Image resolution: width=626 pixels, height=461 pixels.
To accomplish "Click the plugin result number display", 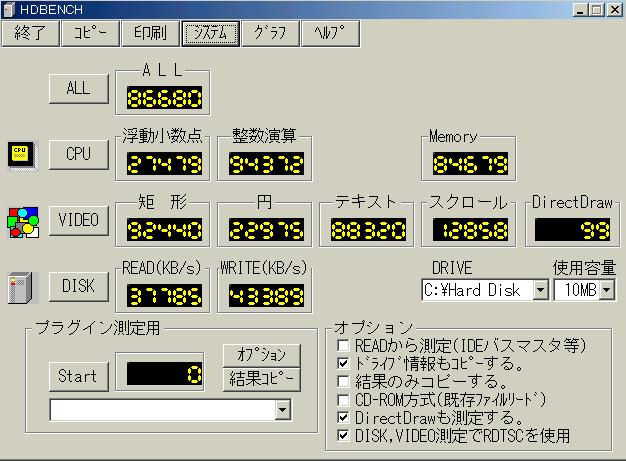I will pyautogui.click(x=161, y=375).
